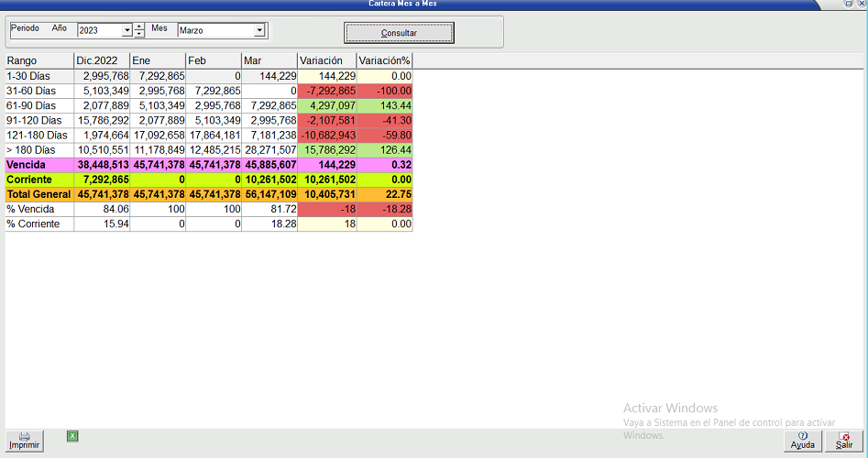The height and width of the screenshot is (458, 868).
Task: Click the red -7,292,865 variation cell
Action: (327, 91)
